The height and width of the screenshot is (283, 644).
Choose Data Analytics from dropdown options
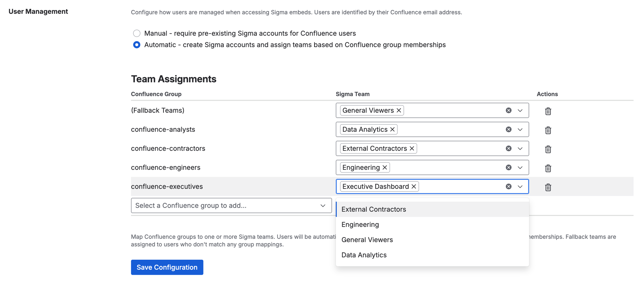click(x=364, y=255)
